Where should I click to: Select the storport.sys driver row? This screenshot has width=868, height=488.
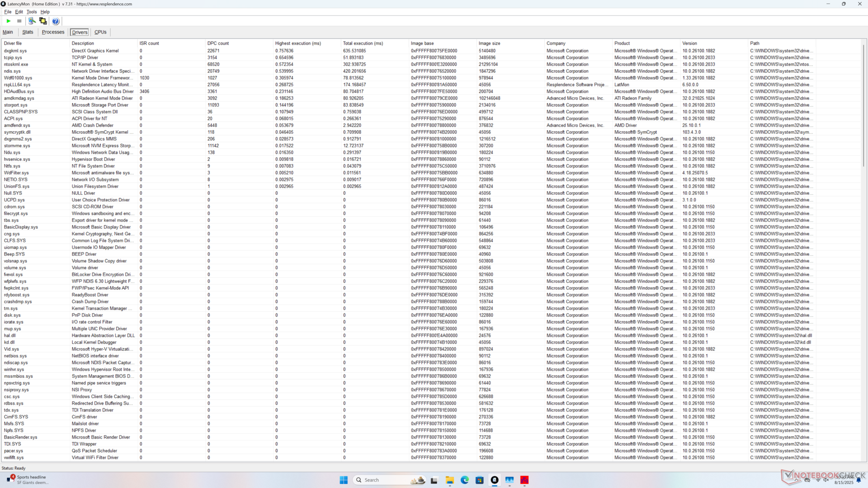coord(409,105)
